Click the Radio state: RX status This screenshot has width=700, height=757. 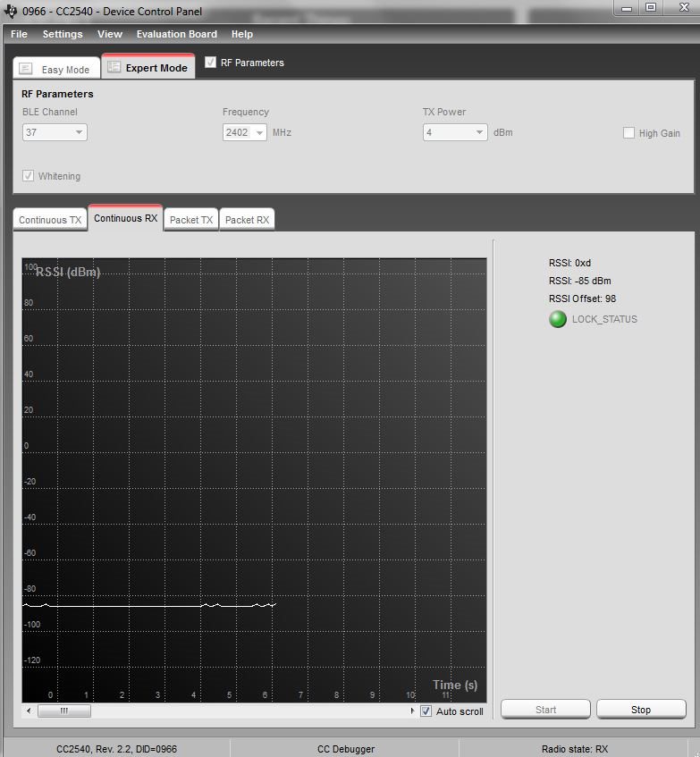click(575, 749)
